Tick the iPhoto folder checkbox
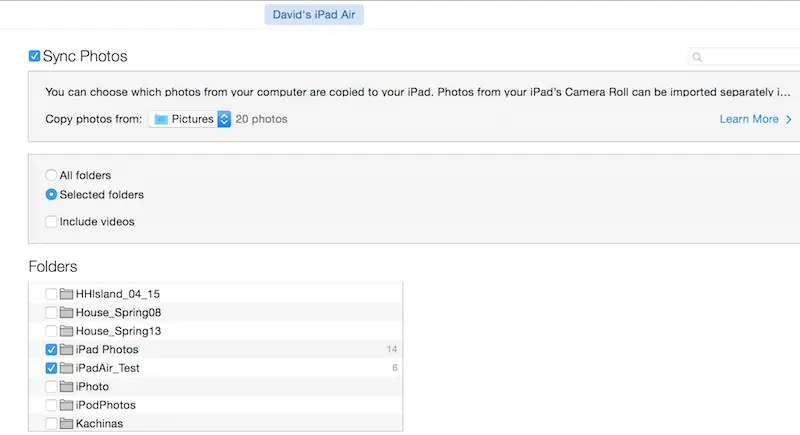 [x=51, y=387]
